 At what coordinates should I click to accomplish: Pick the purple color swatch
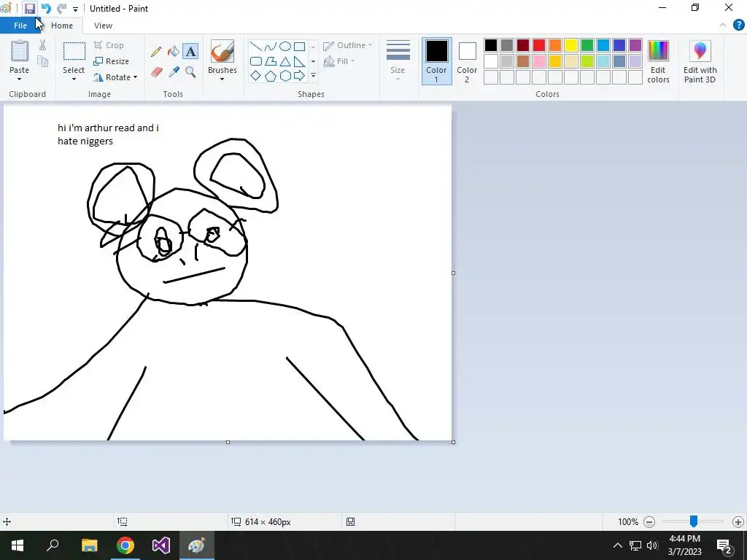coord(635,45)
